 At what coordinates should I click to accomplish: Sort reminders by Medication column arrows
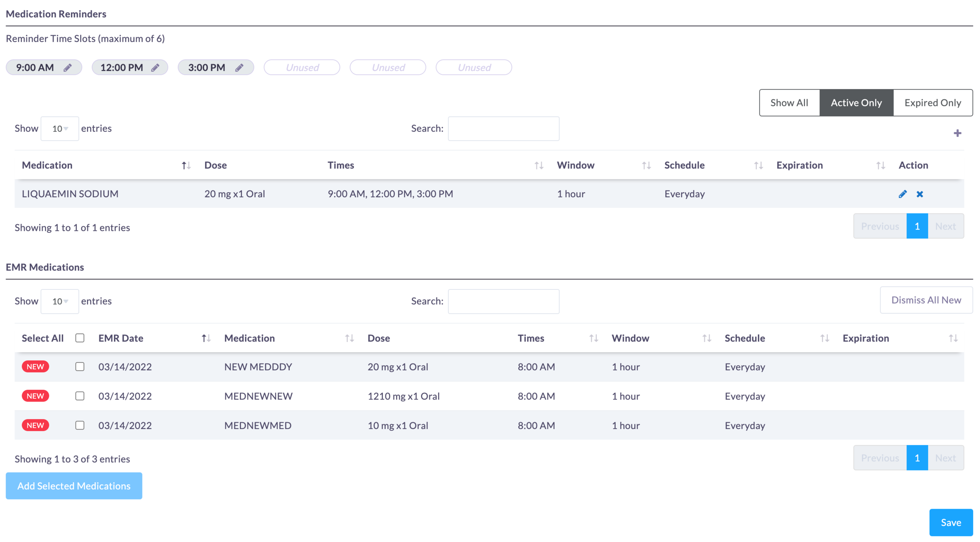click(186, 165)
